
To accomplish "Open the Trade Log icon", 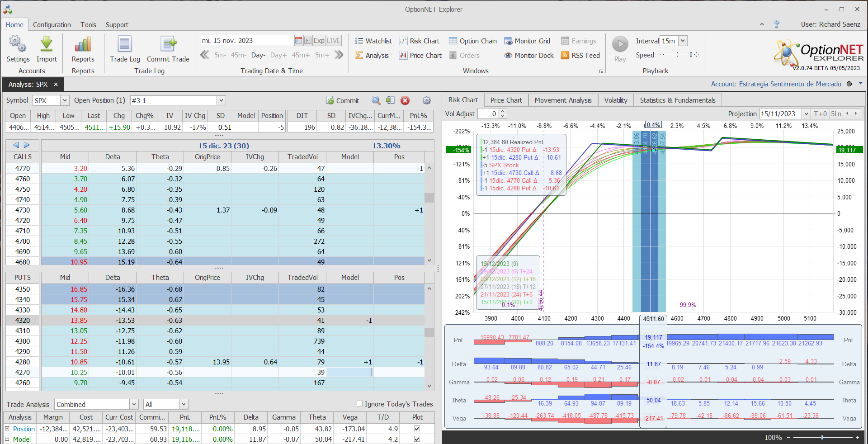I will coord(125,44).
